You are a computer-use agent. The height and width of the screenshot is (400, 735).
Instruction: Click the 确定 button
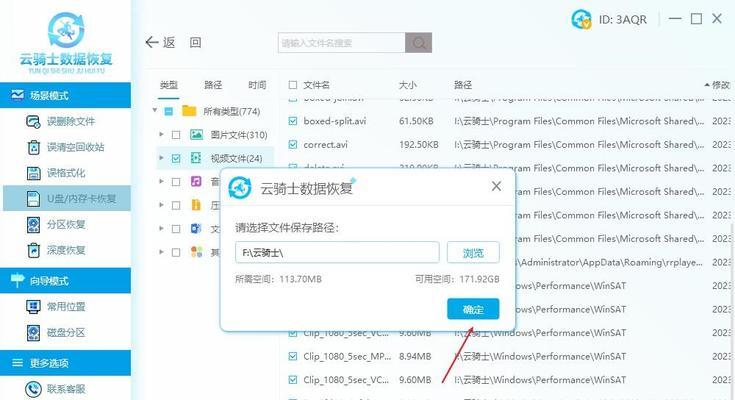(473, 309)
